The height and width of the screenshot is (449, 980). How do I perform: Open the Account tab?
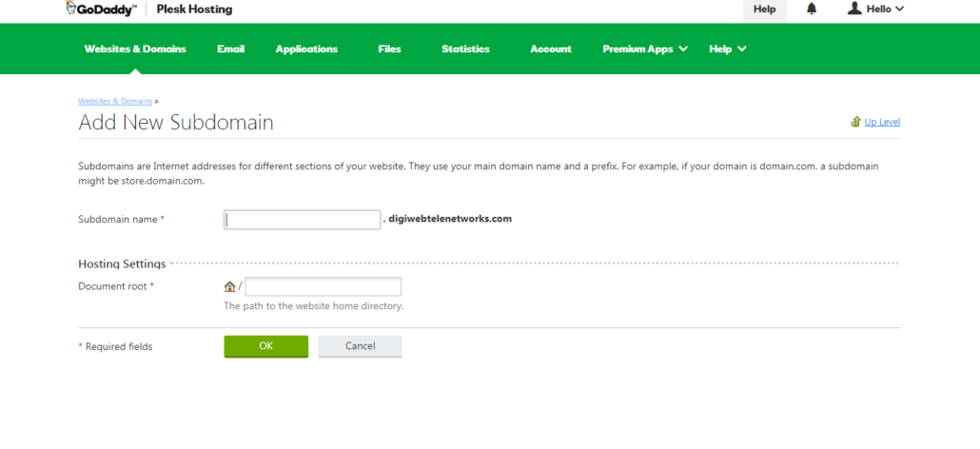tap(551, 49)
